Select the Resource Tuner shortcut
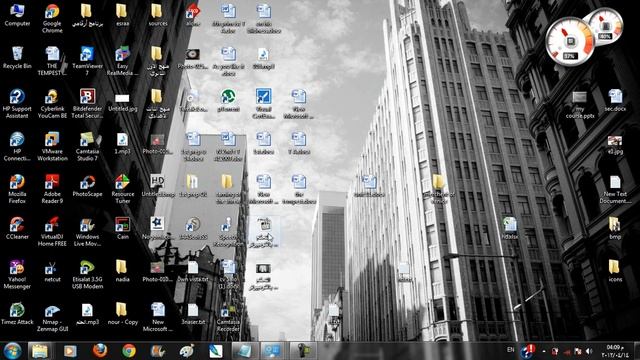Image resolution: width=640 pixels, height=360 pixels. pos(122,189)
